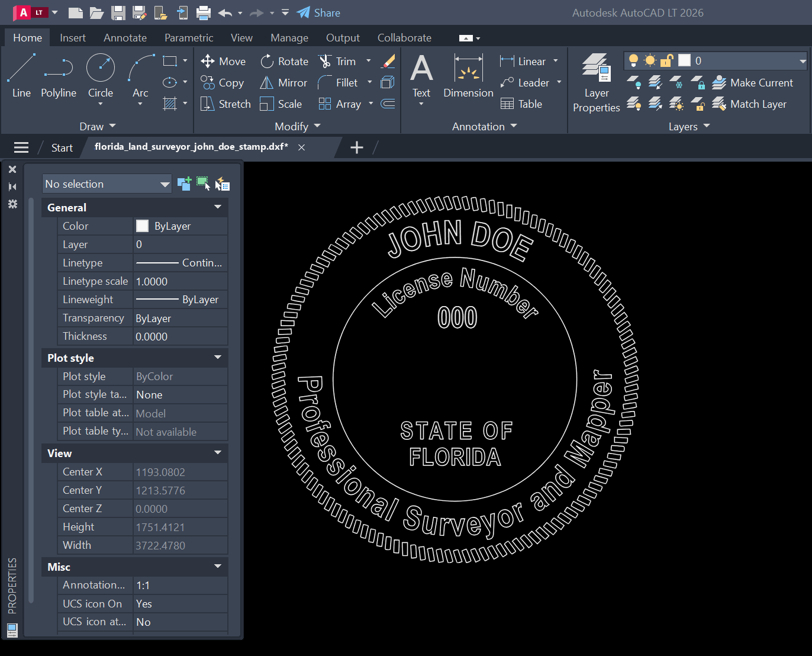This screenshot has width=812, height=656.
Task: Toggle layer on/off lightbulb icon
Action: 633,60
